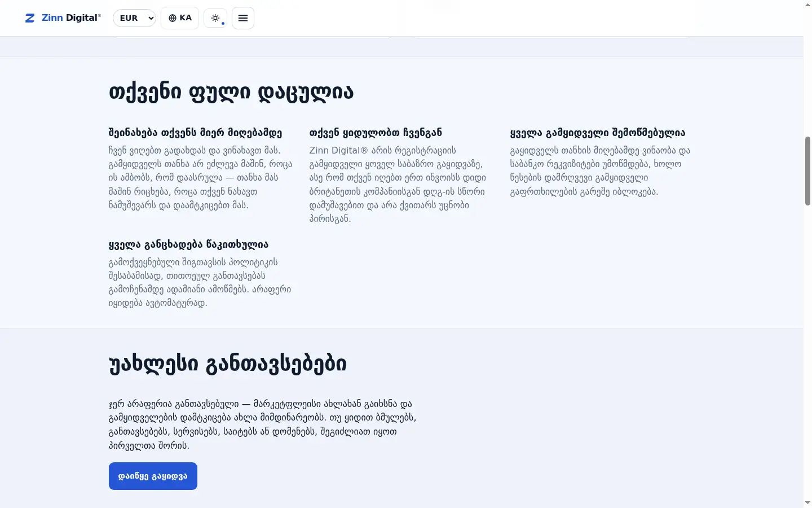Select subheading ყველა გამყიდველი შემოწმებულია

click(x=598, y=133)
